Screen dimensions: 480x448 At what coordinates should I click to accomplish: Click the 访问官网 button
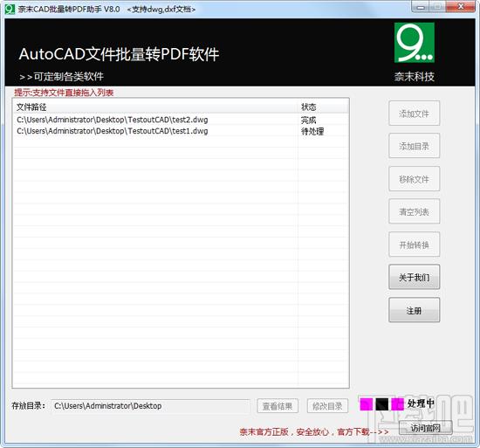pos(426,428)
